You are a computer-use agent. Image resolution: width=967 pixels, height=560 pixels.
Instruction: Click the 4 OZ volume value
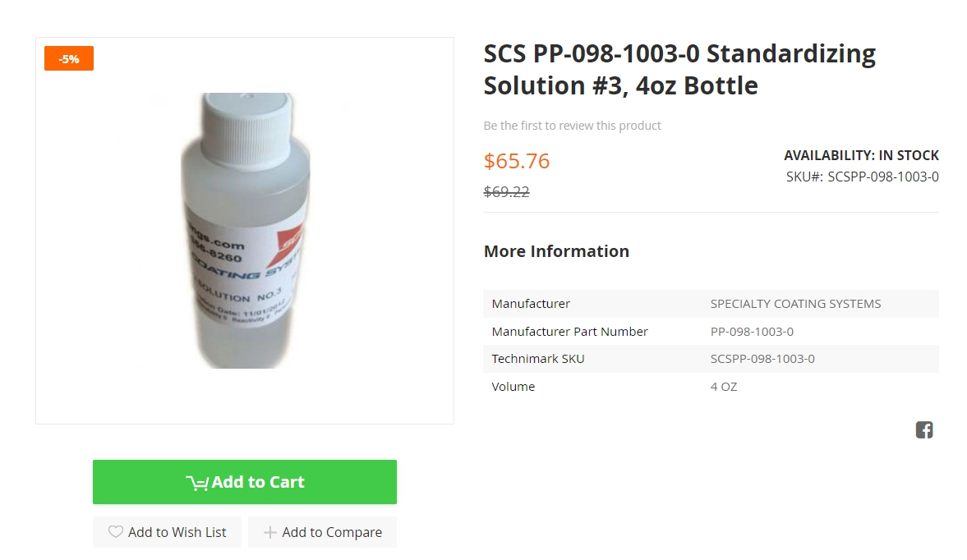click(x=724, y=387)
